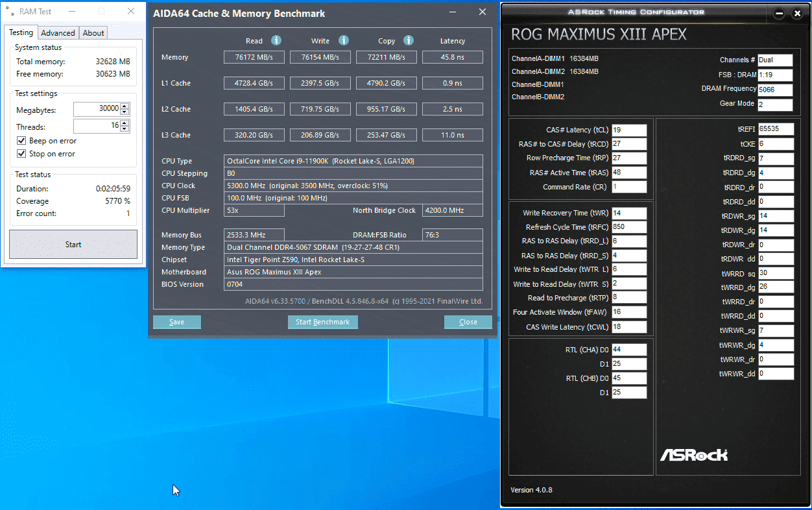Viewport: 812px width, 510px height.
Task: Click the tREFI value field
Action: coord(776,129)
